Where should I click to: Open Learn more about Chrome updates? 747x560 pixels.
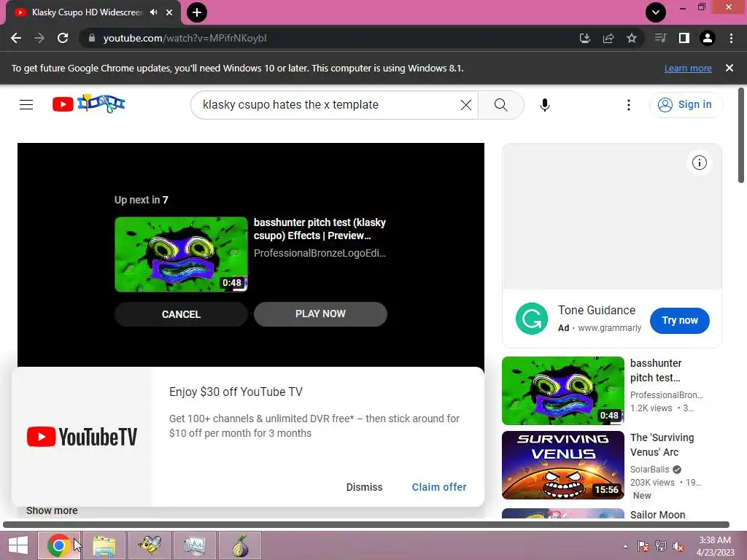688,68
